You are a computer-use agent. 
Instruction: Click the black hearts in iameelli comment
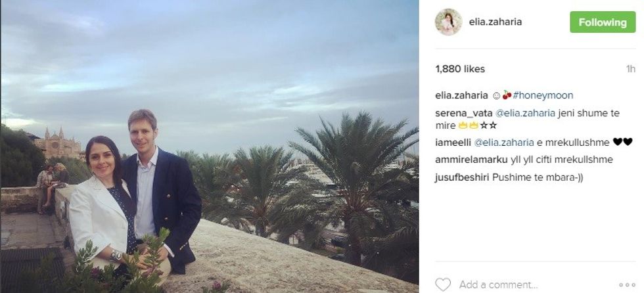click(x=622, y=142)
